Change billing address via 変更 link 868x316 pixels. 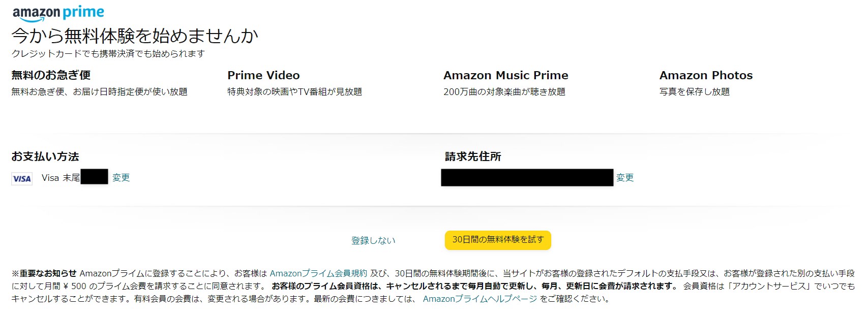pos(625,177)
